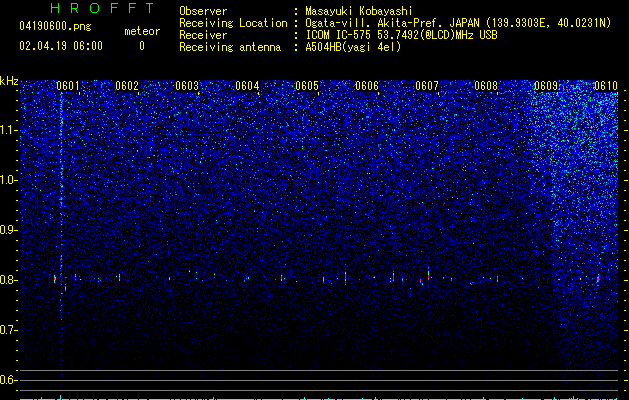Click the 0603 time marker
Viewport: 629px width, 400px height.
pyautogui.click(x=187, y=86)
